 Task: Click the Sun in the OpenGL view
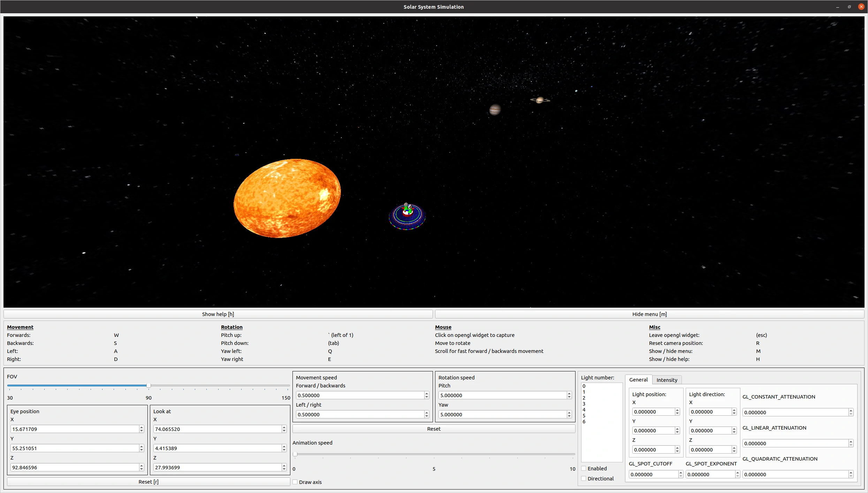[287, 198]
